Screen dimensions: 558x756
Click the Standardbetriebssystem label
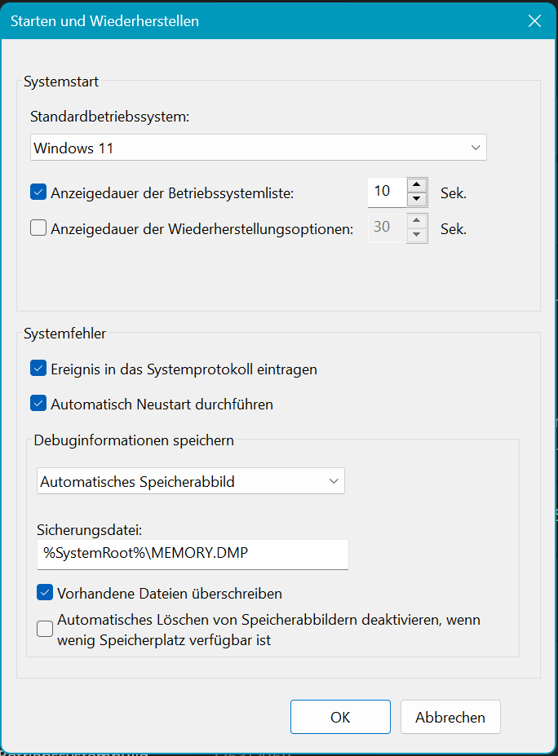[x=109, y=117]
